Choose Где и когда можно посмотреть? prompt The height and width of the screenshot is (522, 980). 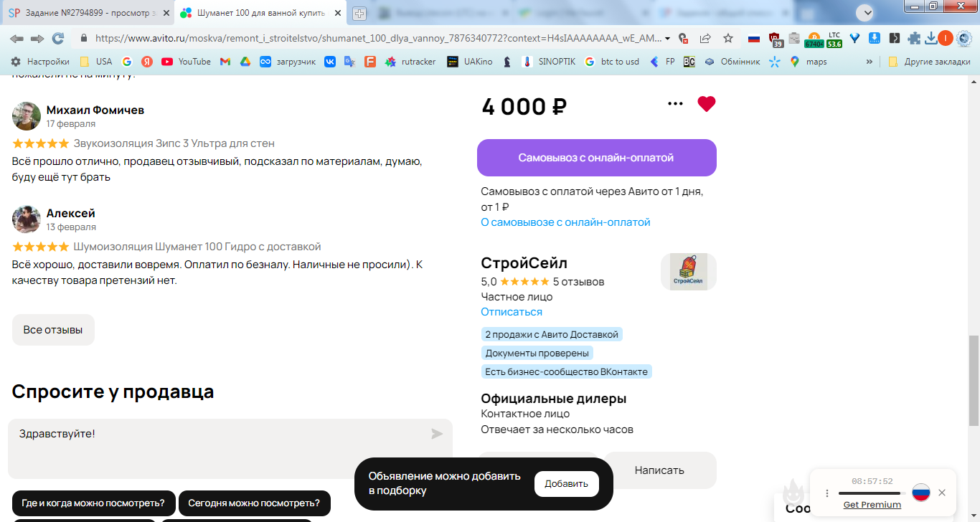point(93,503)
